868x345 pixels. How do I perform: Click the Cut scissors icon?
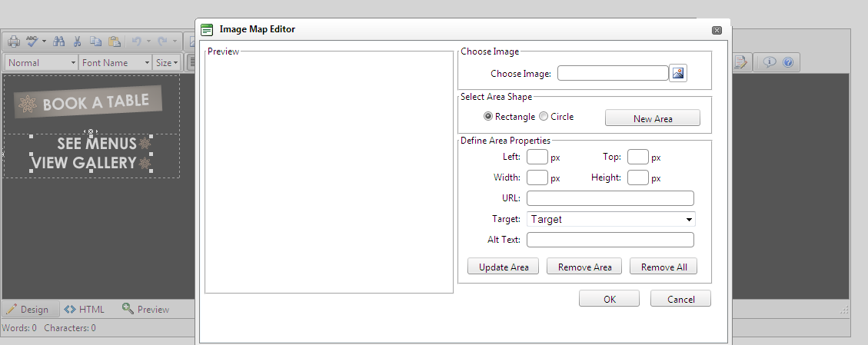(78, 41)
